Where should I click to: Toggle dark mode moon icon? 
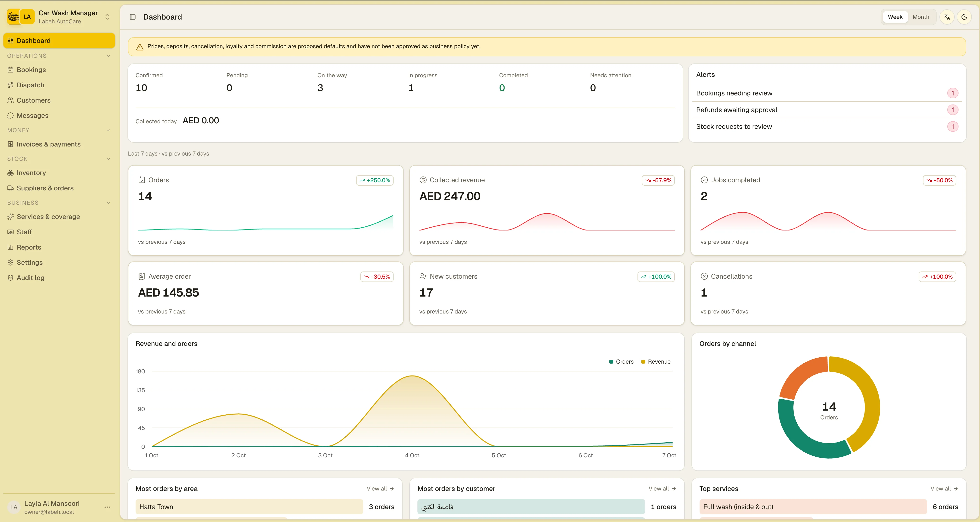964,17
